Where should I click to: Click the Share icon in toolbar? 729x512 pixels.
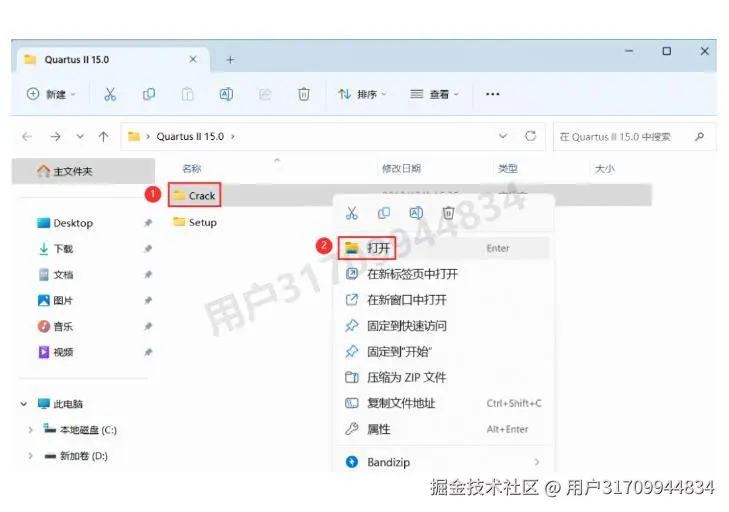[265, 94]
